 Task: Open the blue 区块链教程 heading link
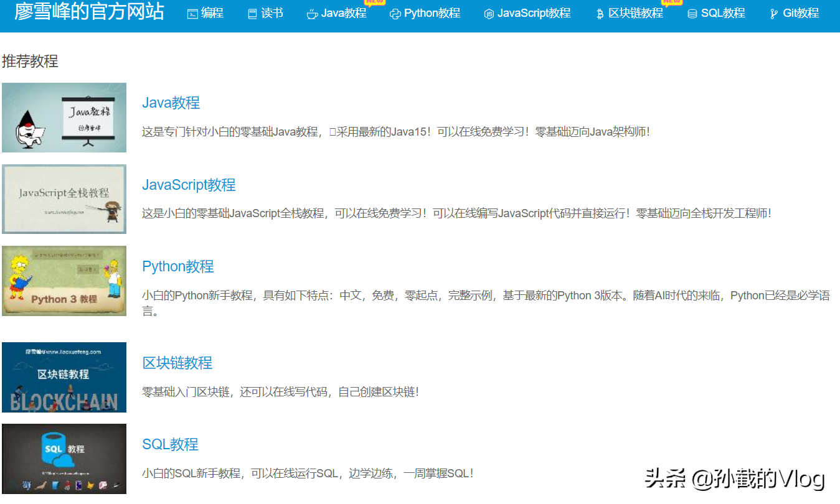pyautogui.click(x=177, y=363)
